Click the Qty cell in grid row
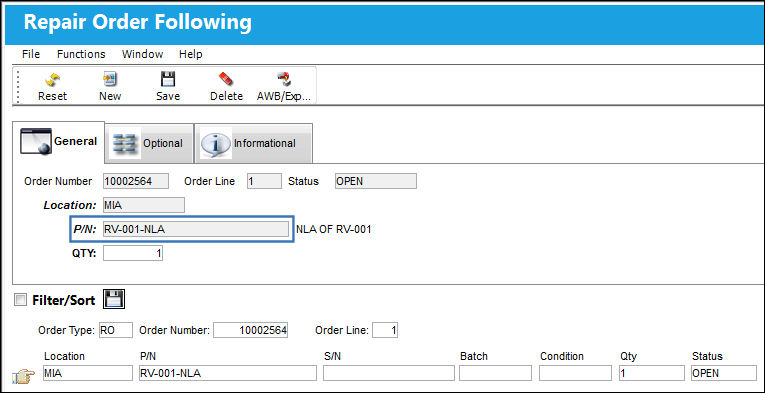765x393 pixels. click(x=651, y=373)
